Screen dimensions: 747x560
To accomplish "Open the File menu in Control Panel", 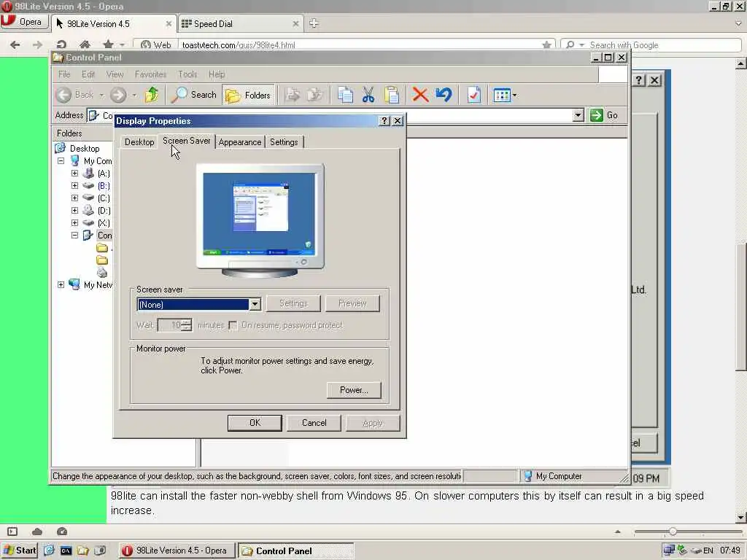I will click(64, 74).
